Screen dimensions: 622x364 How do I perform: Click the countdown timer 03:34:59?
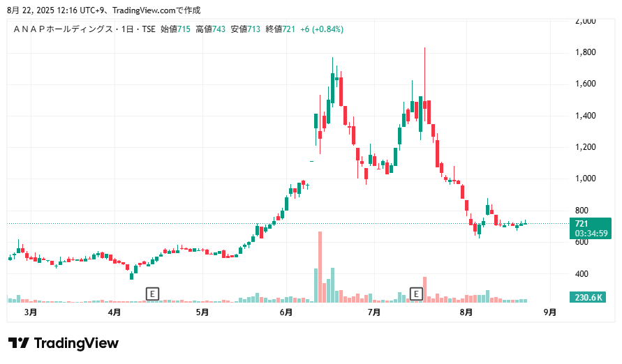[x=591, y=234]
